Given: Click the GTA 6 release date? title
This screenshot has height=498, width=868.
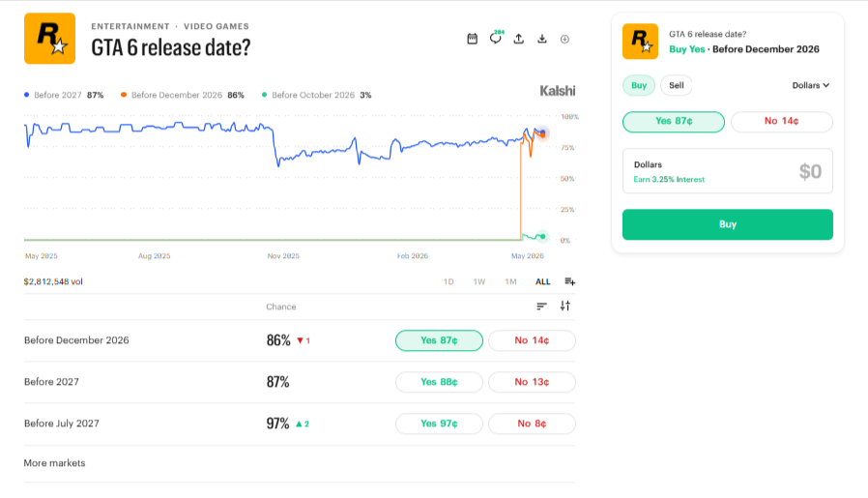Looking at the screenshot, I should pyautogui.click(x=170, y=47).
